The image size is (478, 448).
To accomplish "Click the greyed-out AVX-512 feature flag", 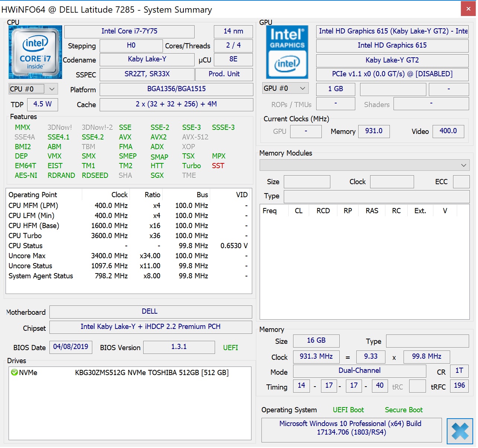I will [x=195, y=137].
